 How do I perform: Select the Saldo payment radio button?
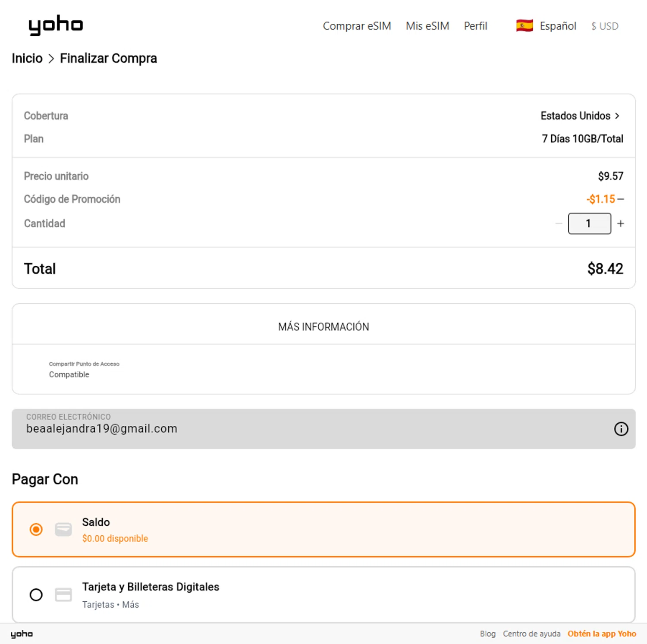pos(36,529)
